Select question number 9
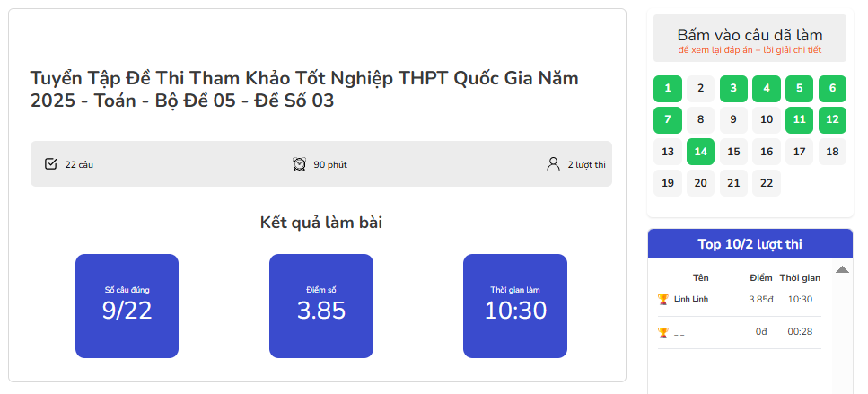 coord(733,120)
